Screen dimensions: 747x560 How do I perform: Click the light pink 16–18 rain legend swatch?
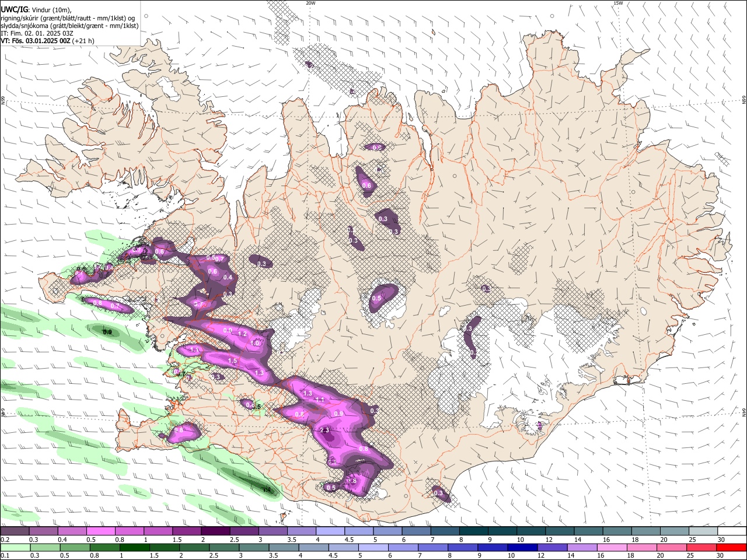pos(612,547)
